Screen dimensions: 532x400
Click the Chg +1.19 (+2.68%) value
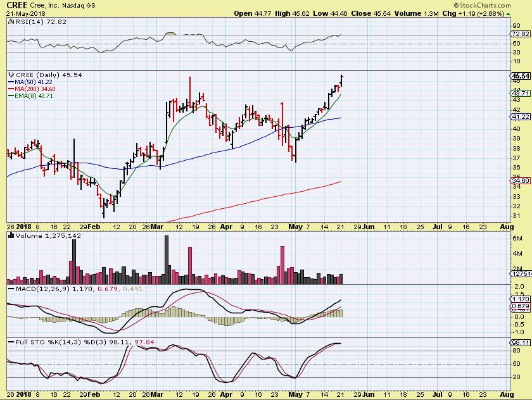pyautogui.click(x=473, y=13)
